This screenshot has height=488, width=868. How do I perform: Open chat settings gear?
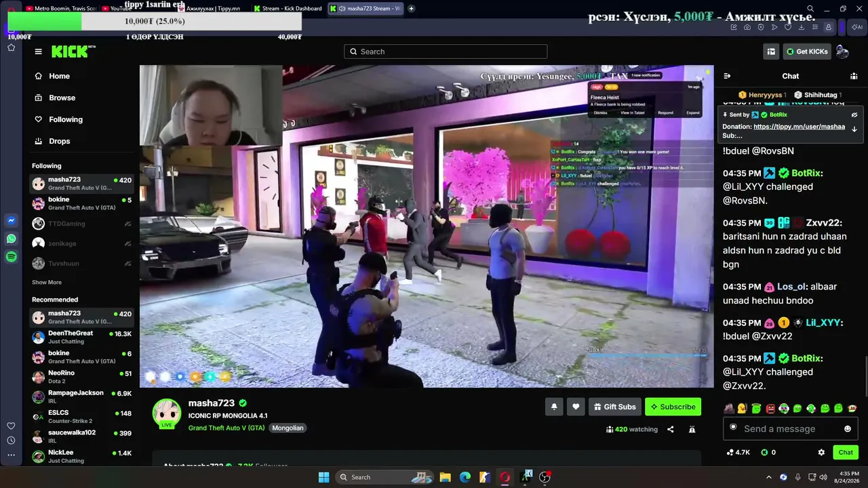(x=821, y=452)
